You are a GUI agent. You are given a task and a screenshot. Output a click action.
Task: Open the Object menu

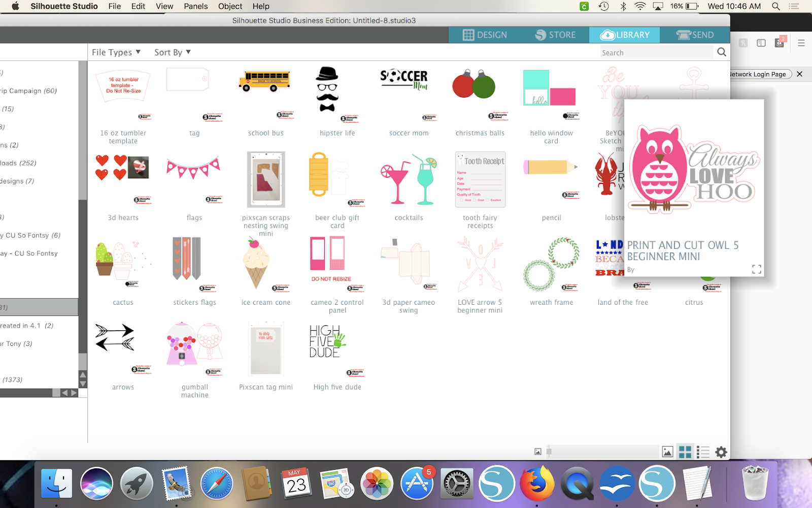click(230, 6)
